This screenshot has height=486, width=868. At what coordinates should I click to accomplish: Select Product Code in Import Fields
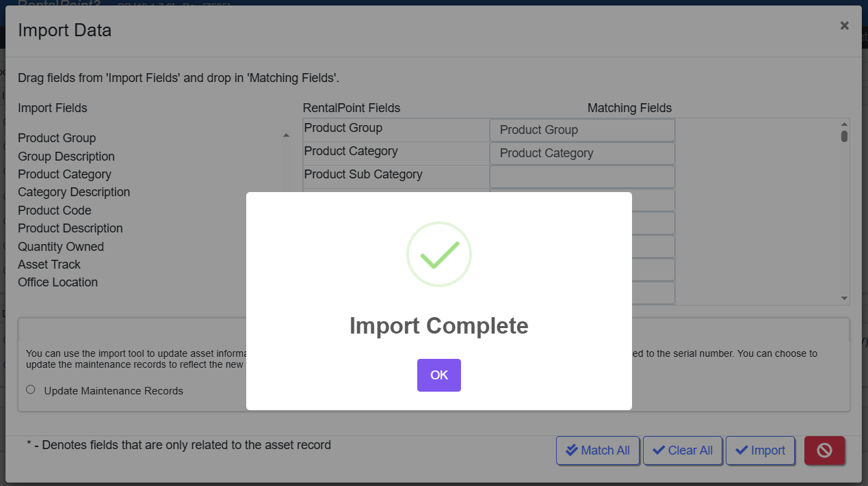coord(55,211)
